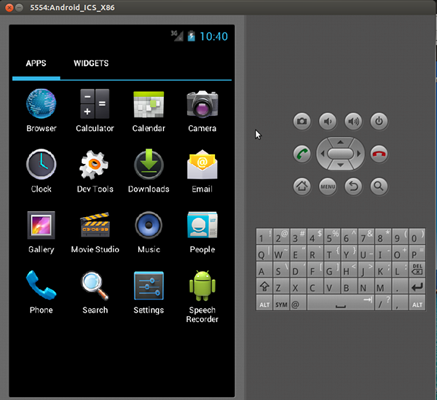
Task: Click the emulator power button
Action: pyautogui.click(x=379, y=121)
